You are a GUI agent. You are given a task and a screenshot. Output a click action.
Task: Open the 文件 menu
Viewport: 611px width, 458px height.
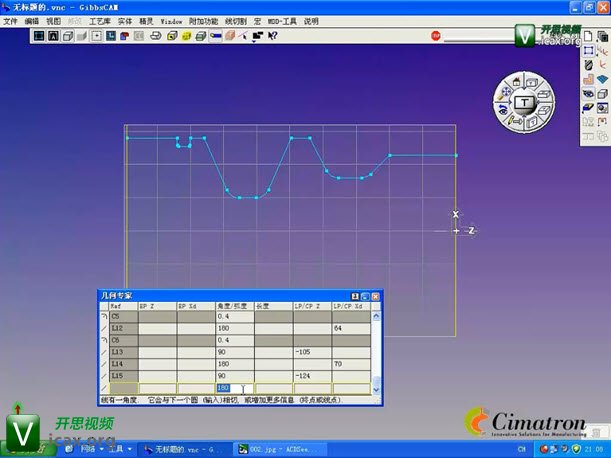[x=11, y=20]
